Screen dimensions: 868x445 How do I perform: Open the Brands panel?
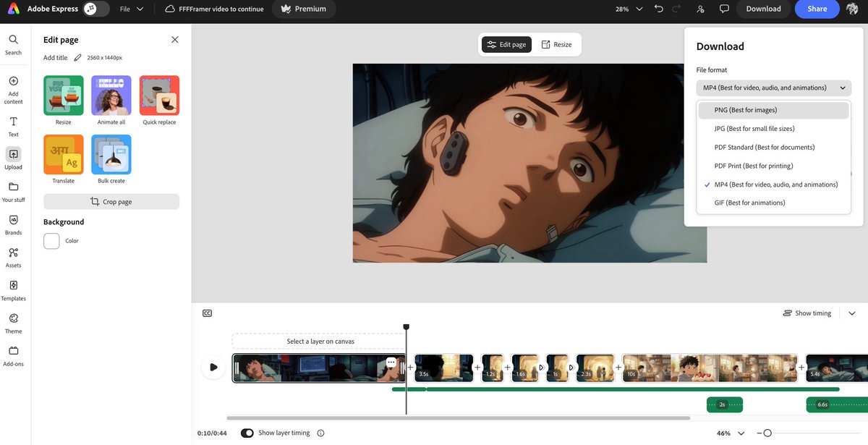tap(13, 224)
